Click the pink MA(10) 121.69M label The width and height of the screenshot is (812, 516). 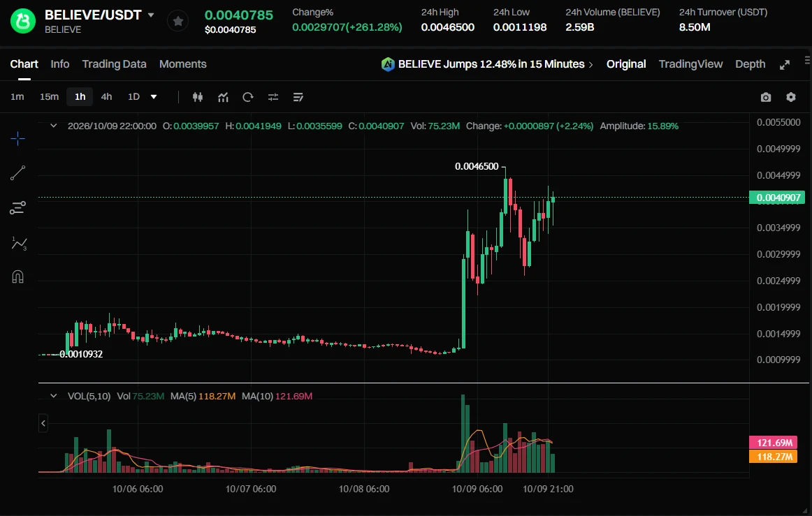pyautogui.click(x=773, y=443)
